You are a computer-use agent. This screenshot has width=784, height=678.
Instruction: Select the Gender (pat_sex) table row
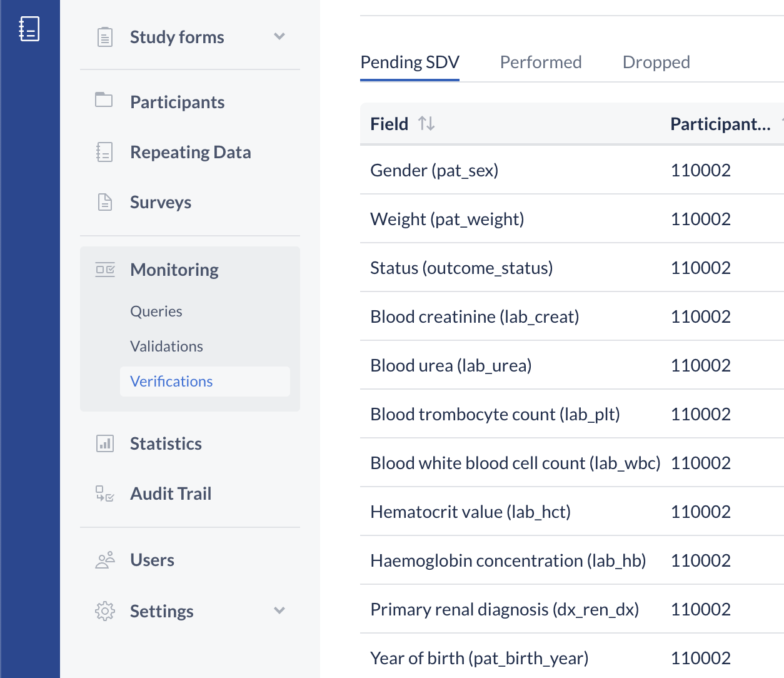point(435,170)
